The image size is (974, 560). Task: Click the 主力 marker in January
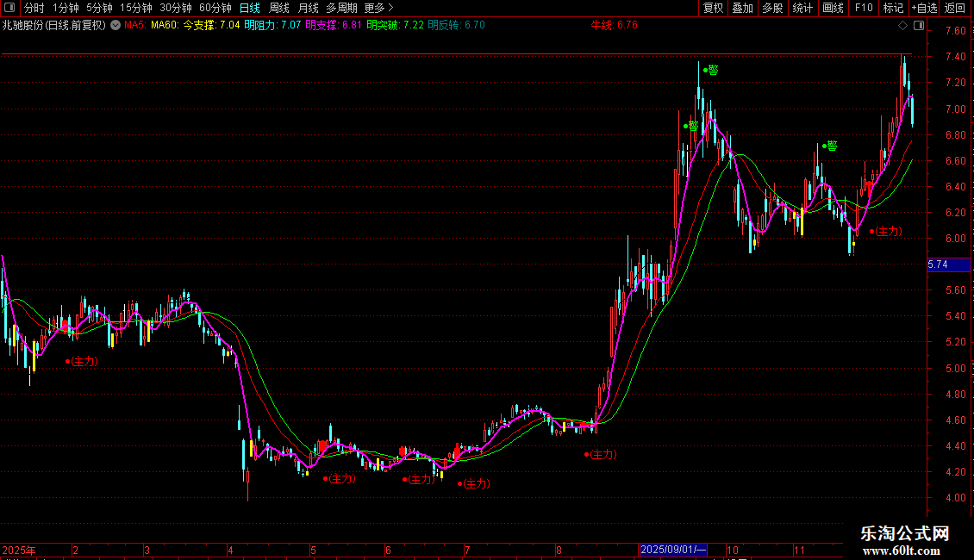(82, 361)
